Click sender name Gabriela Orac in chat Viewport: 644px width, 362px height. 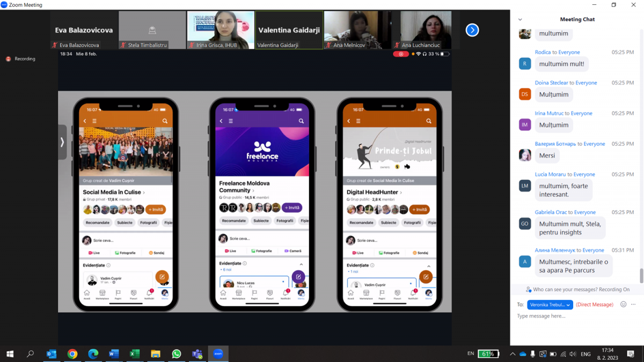(x=551, y=212)
